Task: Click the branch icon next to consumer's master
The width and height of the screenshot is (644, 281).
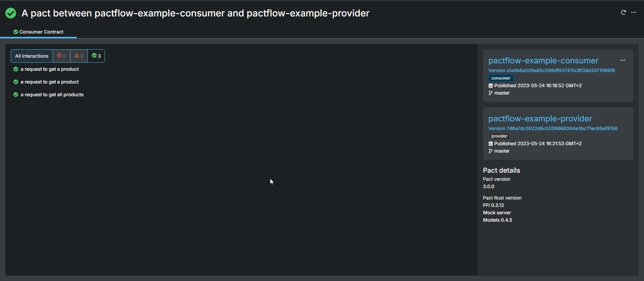Action: [x=491, y=93]
